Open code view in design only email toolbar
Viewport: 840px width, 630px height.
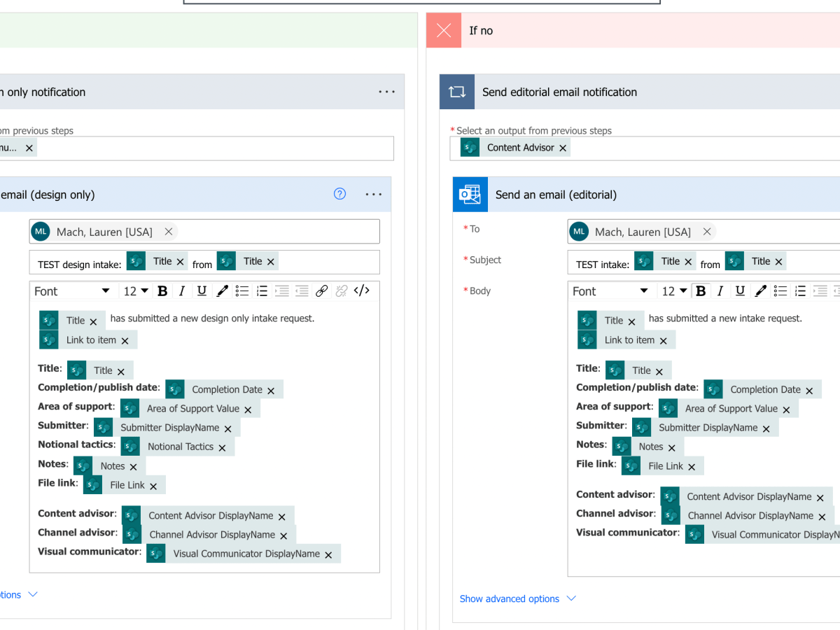click(x=361, y=291)
